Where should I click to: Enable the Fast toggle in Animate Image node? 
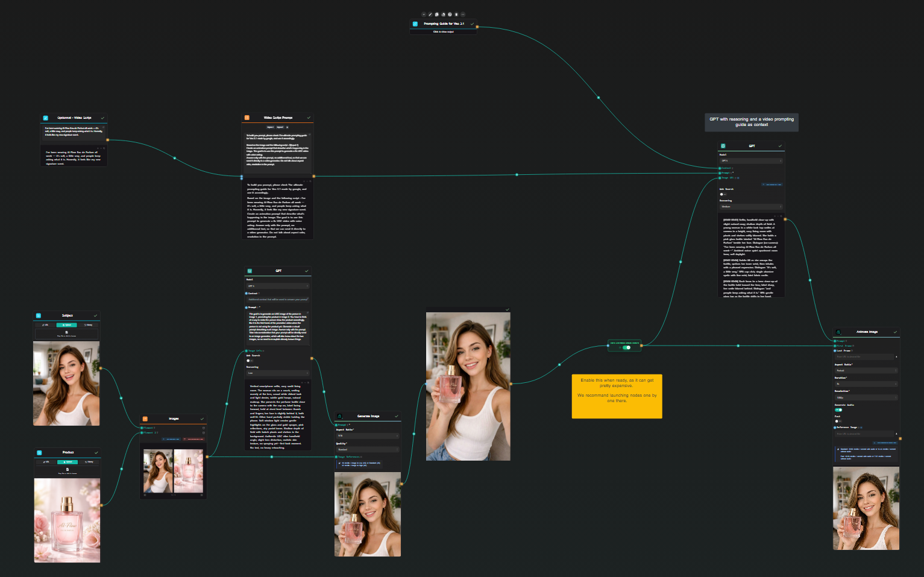[x=838, y=421]
